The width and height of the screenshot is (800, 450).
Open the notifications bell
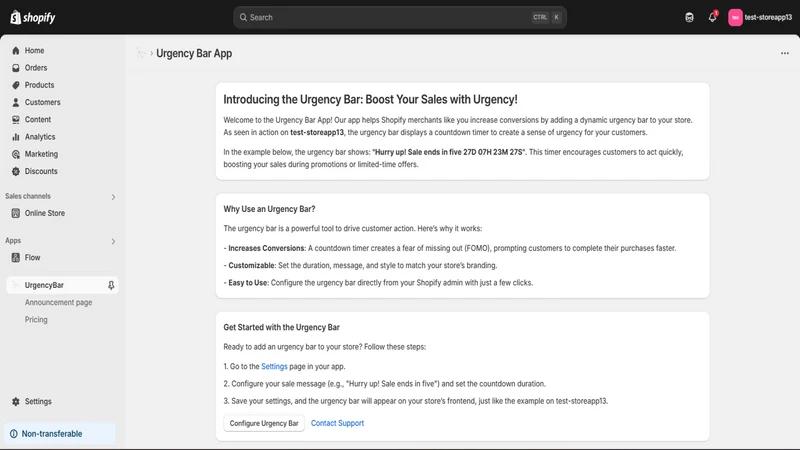713,17
